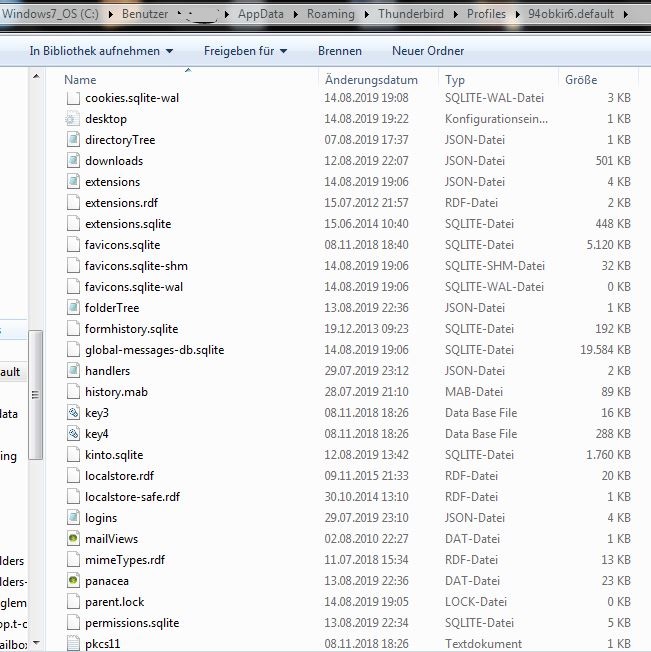Select the localstore-safe.rdf file name

click(133, 497)
